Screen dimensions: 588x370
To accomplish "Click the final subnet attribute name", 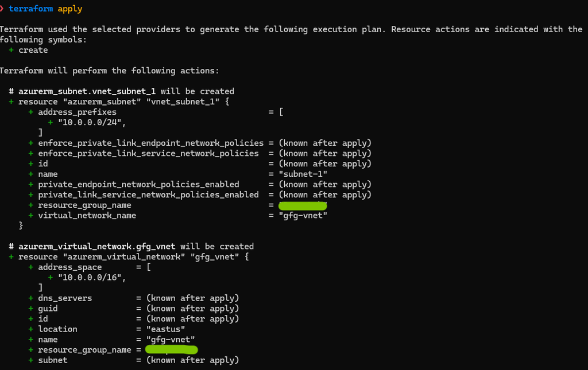I will tap(52, 360).
